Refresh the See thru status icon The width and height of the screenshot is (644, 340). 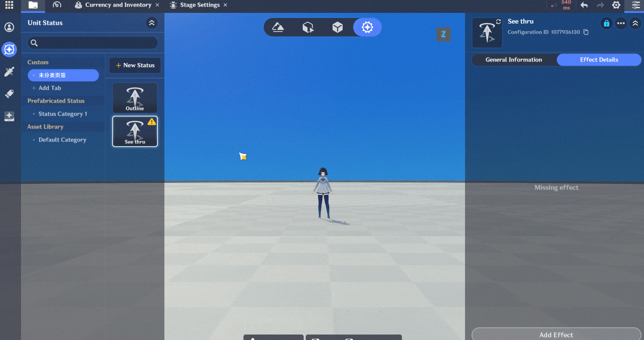click(x=498, y=22)
